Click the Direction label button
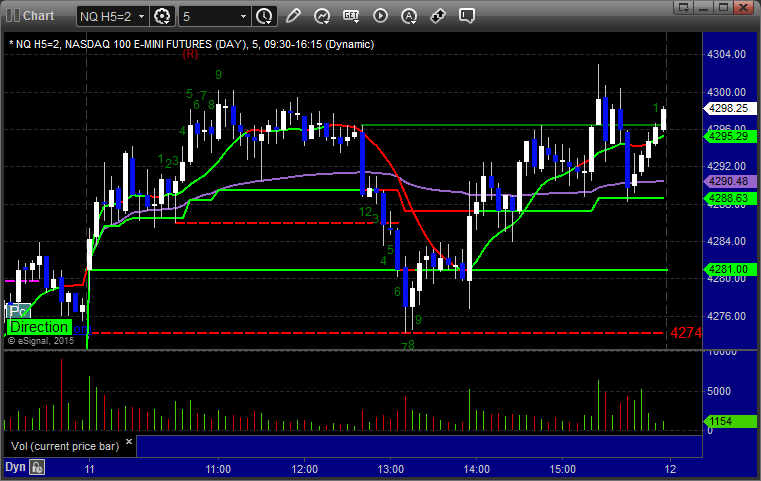761x481 pixels. 39,327
